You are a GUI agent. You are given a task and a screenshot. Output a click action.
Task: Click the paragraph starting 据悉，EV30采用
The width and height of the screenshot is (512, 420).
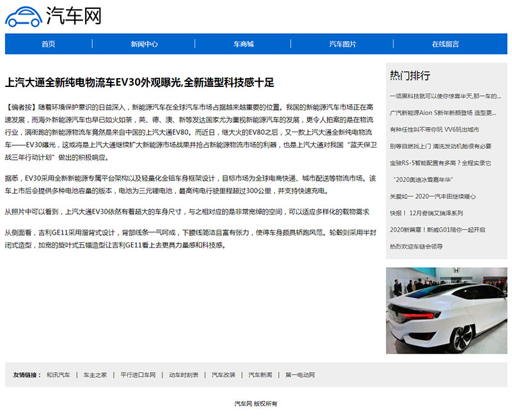click(x=191, y=185)
